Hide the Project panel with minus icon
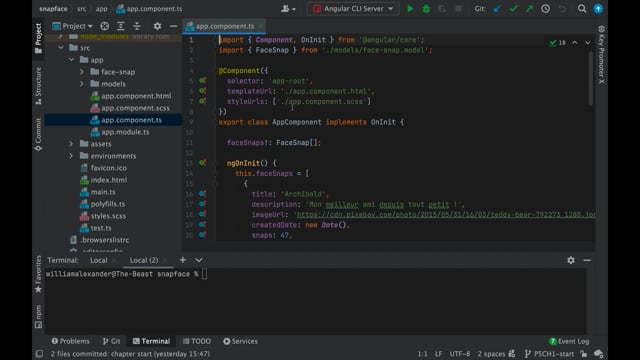The width and height of the screenshot is (640, 360). click(173, 26)
